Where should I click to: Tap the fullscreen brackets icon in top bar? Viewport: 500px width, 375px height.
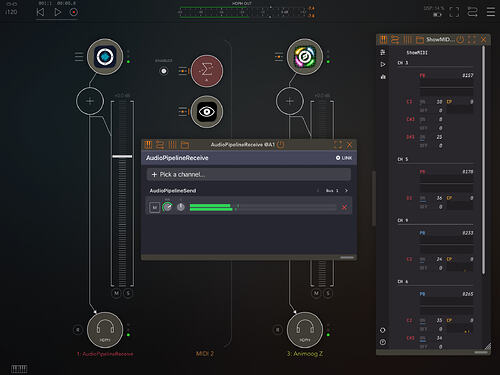454,12
